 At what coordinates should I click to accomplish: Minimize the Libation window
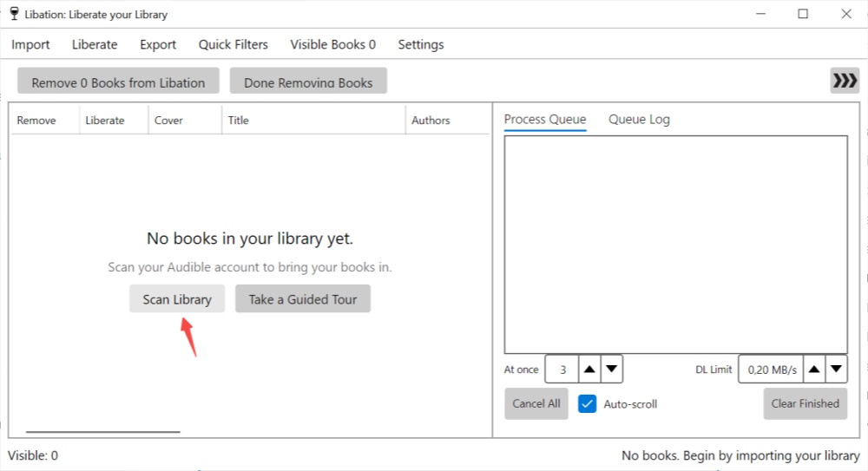[x=761, y=14]
